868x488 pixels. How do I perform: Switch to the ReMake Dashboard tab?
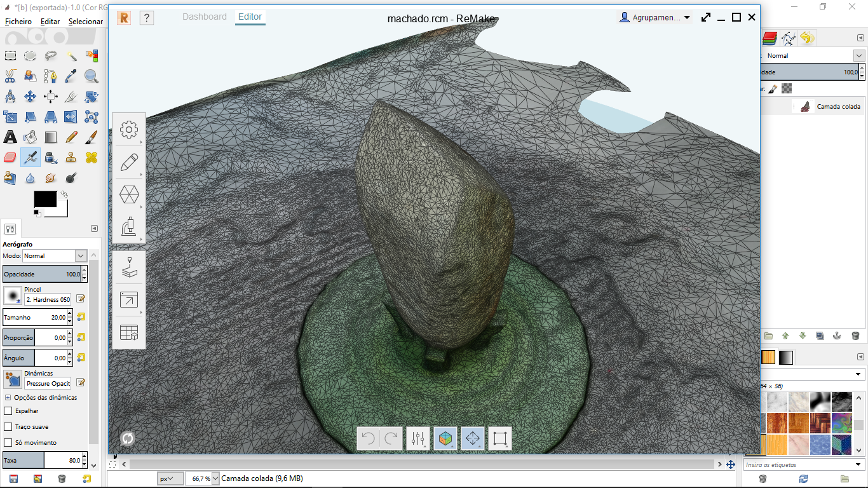coord(205,17)
